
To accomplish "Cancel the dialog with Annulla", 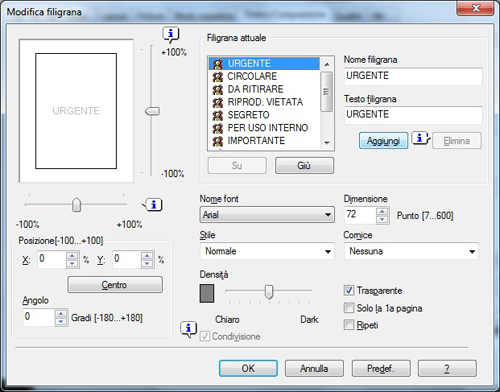I will [314, 368].
